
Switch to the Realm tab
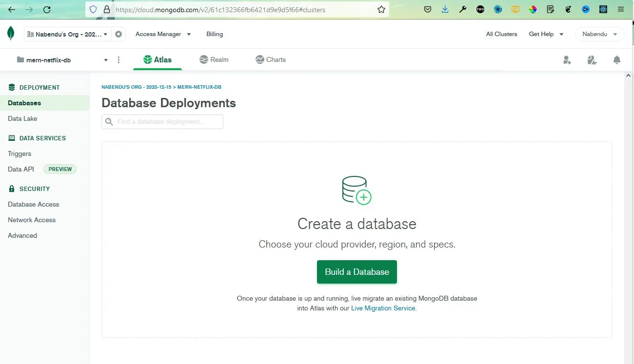[x=214, y=59]
